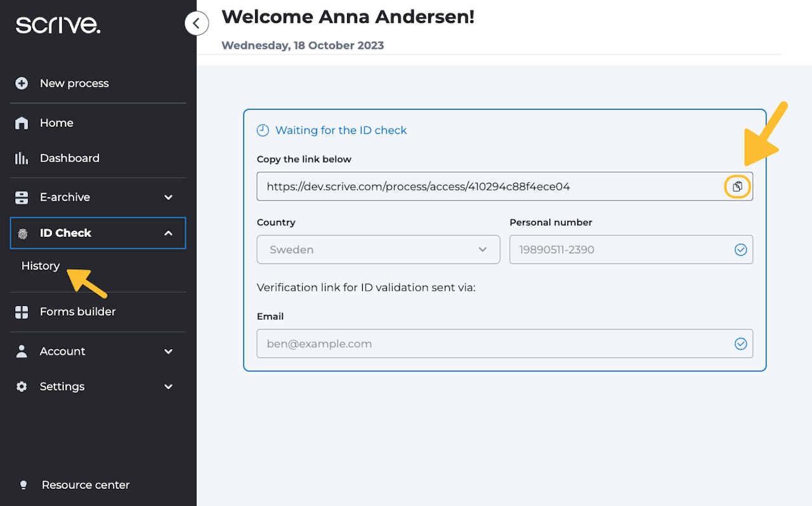Collapse the ID Check section chevron
The width and height of the screenshot is (812, 506).
coord(168,233)
